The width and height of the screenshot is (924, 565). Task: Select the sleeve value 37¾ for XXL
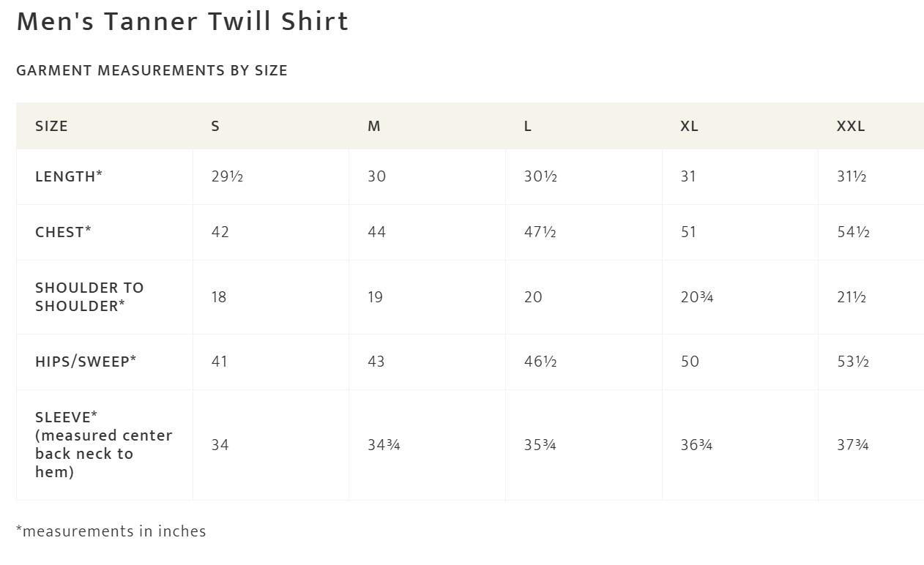853,445
